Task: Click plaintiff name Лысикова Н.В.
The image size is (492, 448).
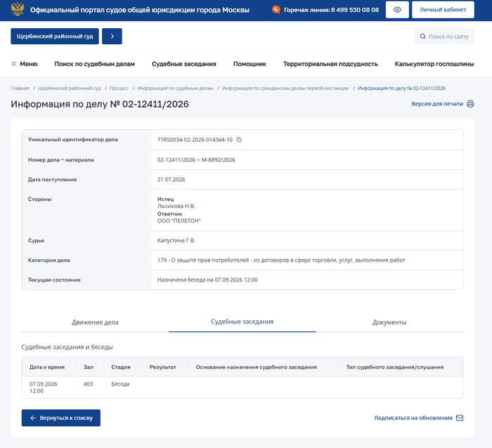Action: [x=176, y=206]
